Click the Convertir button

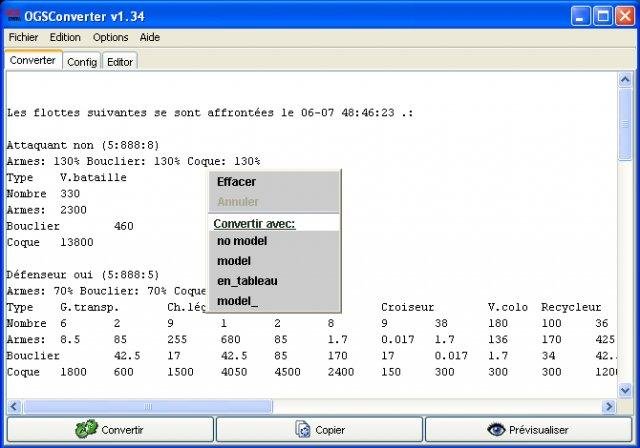pos(110,430)
